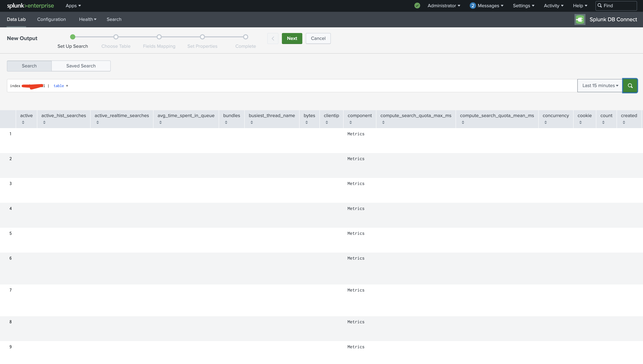
Task: Click the green health status checkmark icon
Action: pos(417,6)
